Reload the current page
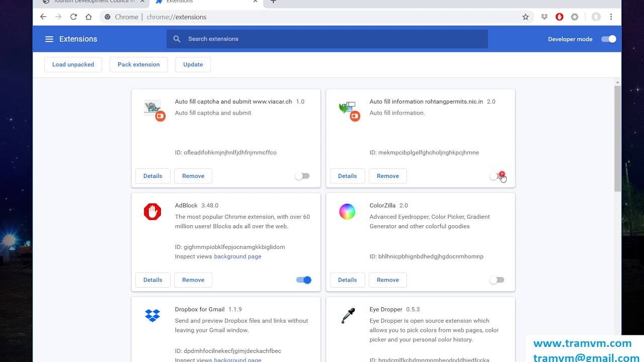The height and width of the screenshot is (362, 644). [73, 17]
